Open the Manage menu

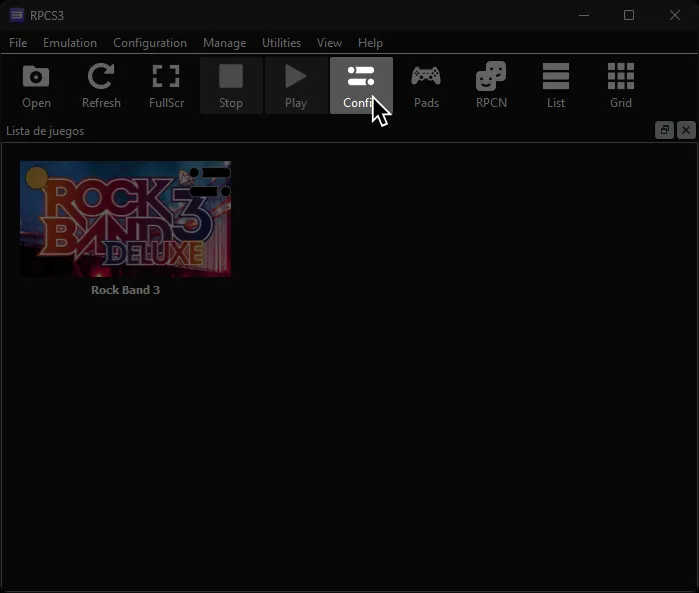[x=225, y=43]
